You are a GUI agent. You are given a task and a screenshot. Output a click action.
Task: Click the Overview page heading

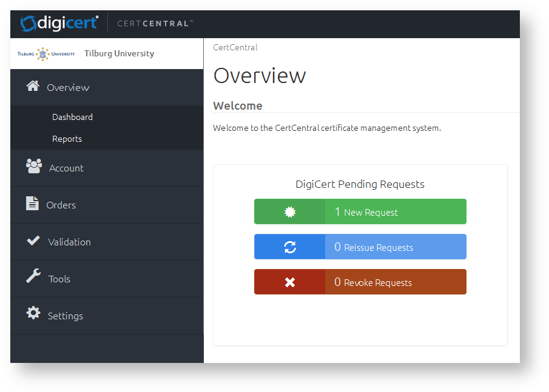pyautogui.click(x=260, y=76)
